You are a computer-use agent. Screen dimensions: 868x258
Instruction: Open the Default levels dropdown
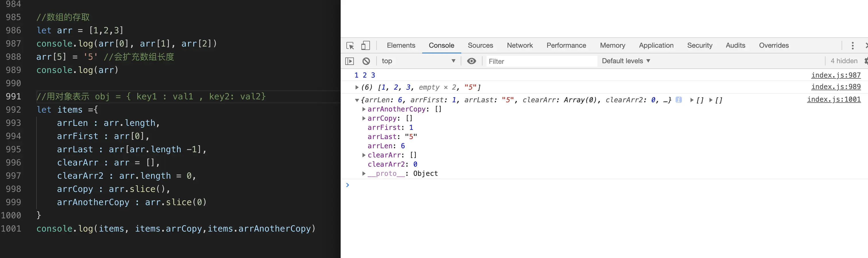(626, 61)
